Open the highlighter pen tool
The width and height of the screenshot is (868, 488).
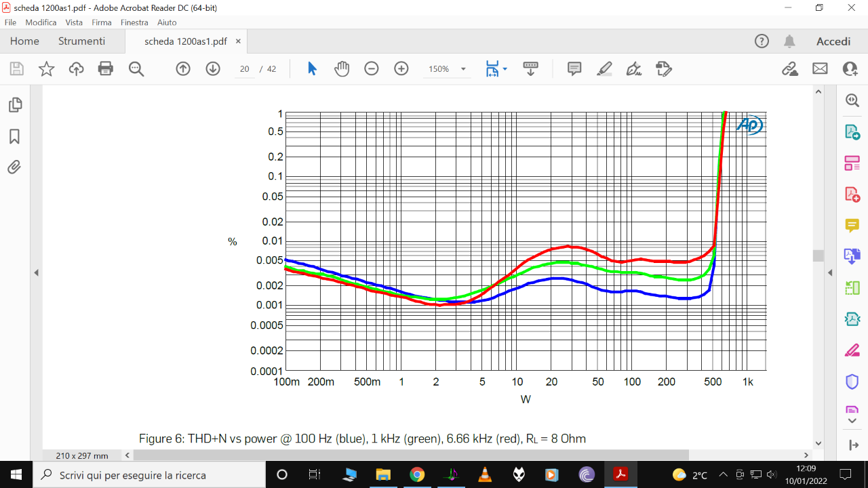point(604,68)
